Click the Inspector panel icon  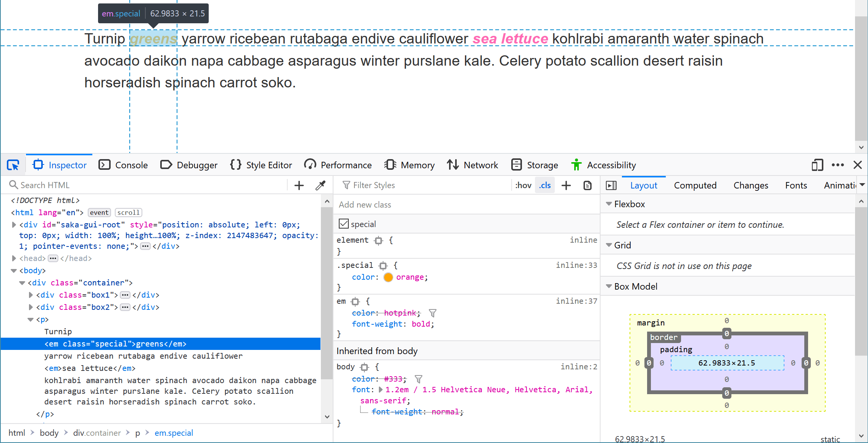tap(39, 165)
